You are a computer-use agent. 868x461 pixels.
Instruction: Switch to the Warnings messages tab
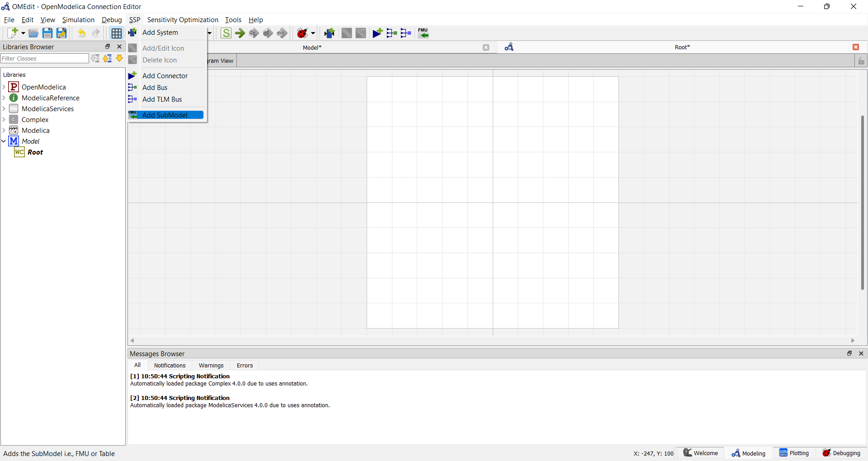211,365
